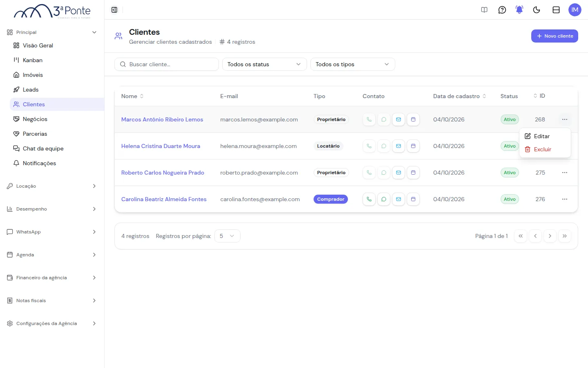The width and height of the screenshot is (588, 368).
Task: Toggle dark mode moon icon
Action: [x=537, y=10]
